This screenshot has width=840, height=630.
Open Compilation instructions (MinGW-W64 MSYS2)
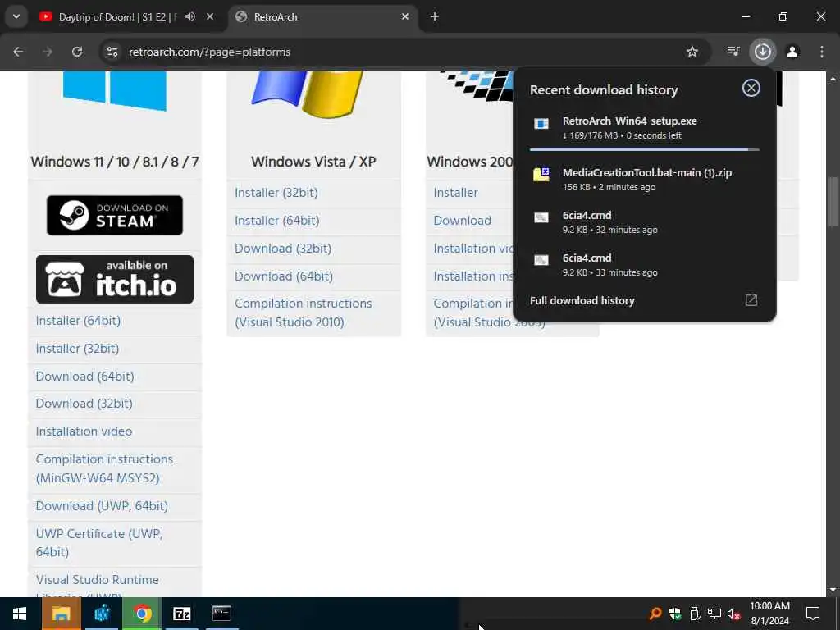tap(104, 468)
